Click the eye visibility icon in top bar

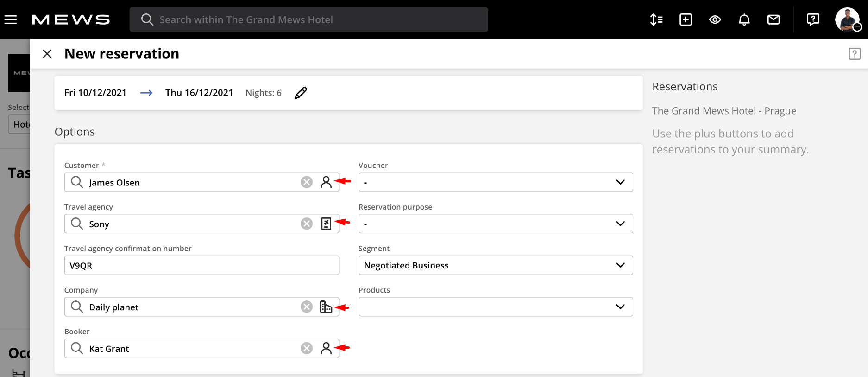715,19
